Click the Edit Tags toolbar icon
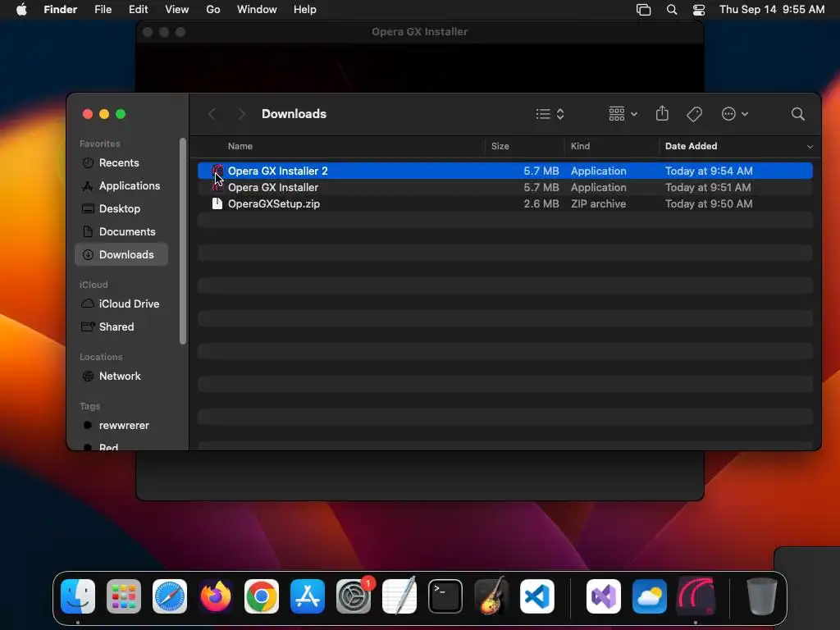 [x=694, y=114]
